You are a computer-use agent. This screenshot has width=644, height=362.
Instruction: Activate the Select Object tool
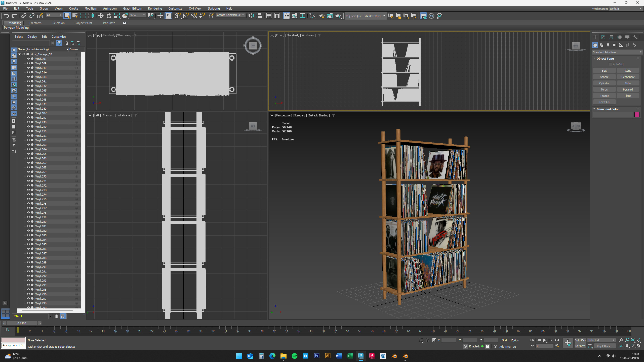[x=67, y=16]
